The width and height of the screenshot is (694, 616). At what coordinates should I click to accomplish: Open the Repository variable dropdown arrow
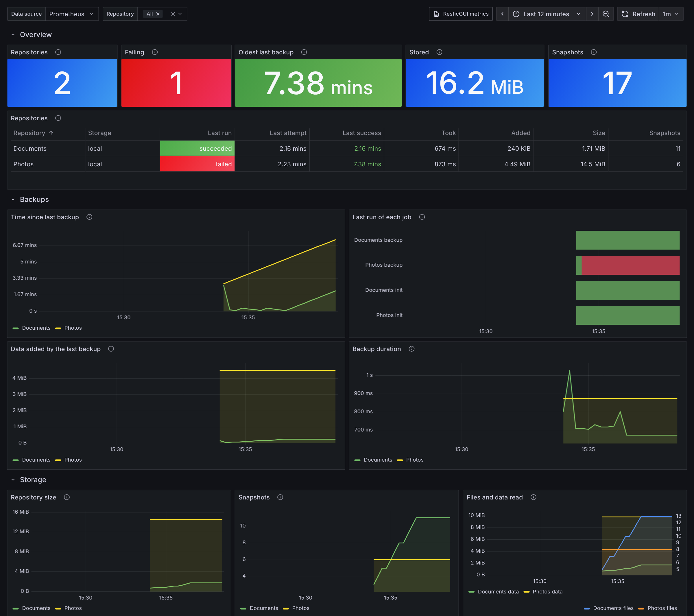click(x=180, y=14)
